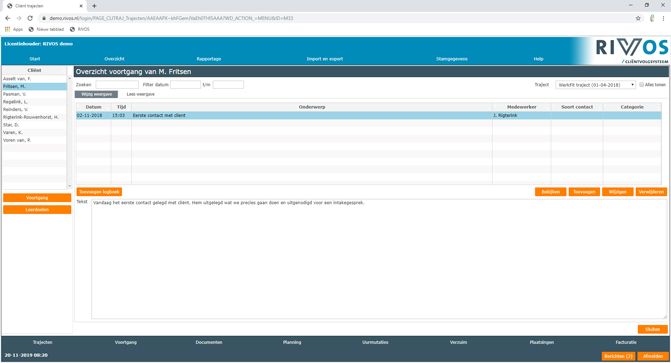Open the Rapportage menu
Screen dimensions: 671x363
(x=209, y=59)
